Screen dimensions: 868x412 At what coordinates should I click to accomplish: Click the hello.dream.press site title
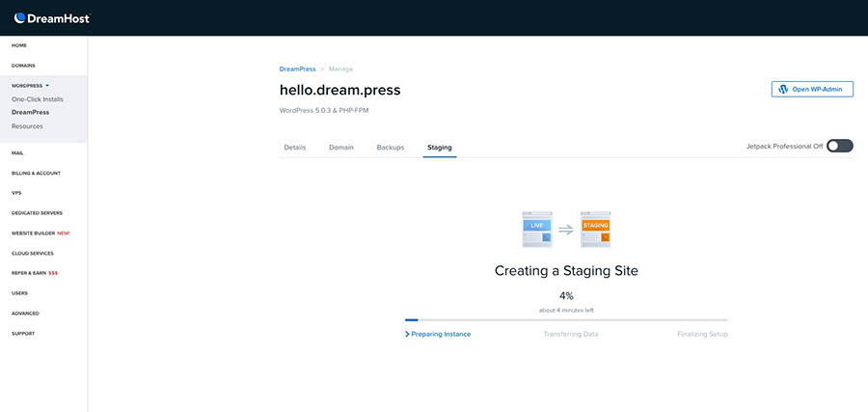point(339,91)
